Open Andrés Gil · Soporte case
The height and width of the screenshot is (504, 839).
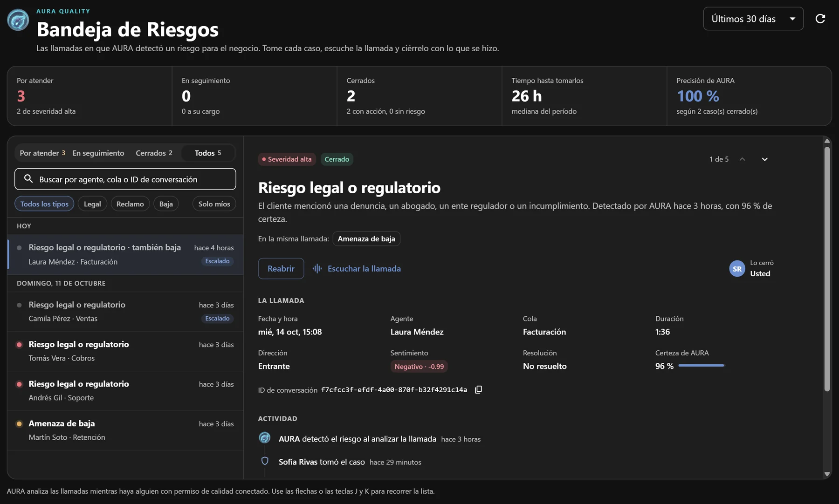[x=125, y=391]
